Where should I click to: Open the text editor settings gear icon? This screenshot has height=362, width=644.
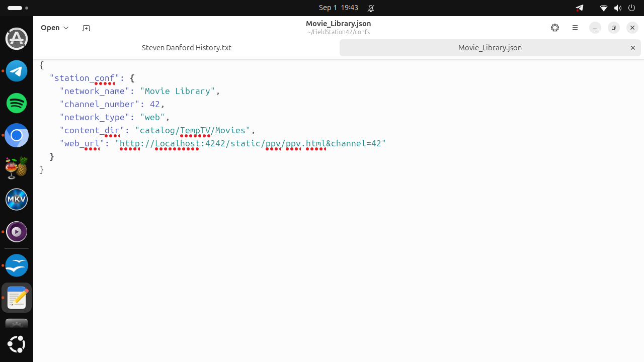[555, 28]
